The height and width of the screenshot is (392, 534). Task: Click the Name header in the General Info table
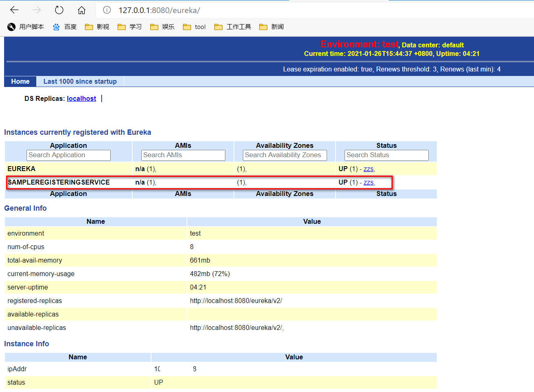coord(96,221)
